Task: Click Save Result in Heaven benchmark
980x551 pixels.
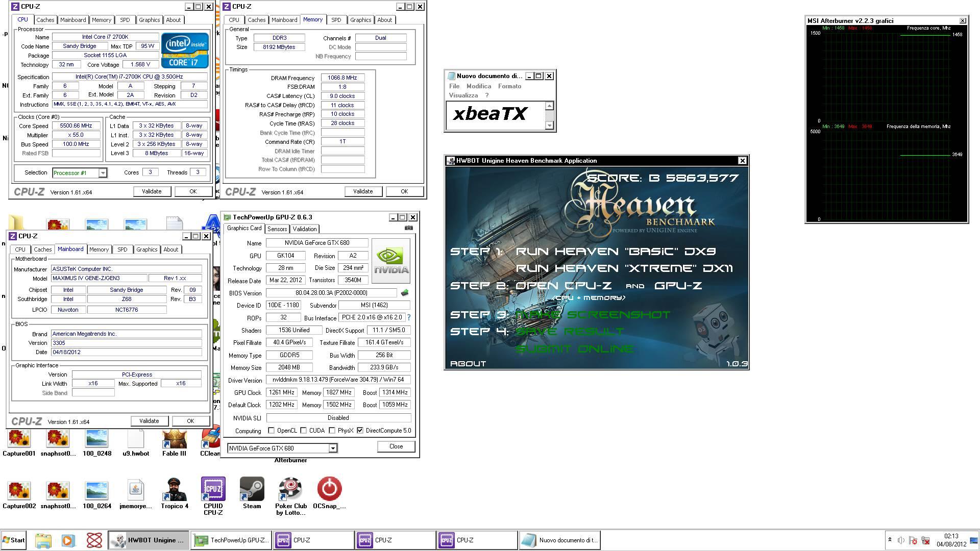Action: pyautogui.click(x=570, y=332)
